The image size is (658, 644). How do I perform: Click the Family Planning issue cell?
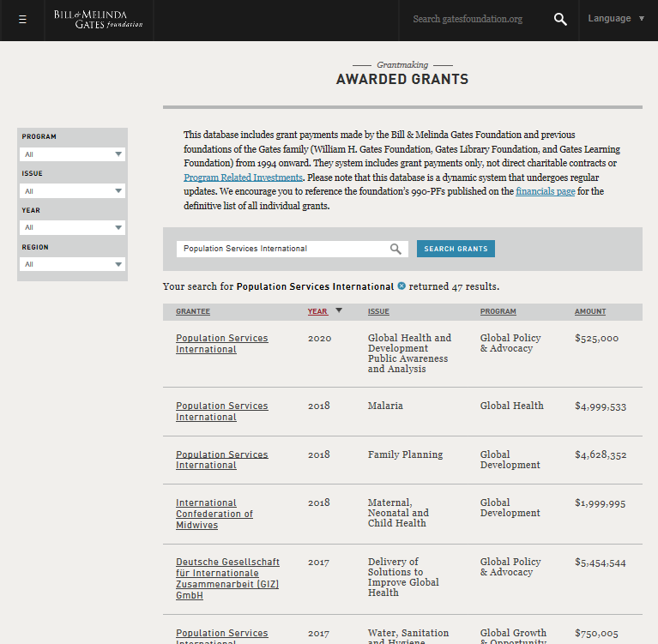point(405,454)
